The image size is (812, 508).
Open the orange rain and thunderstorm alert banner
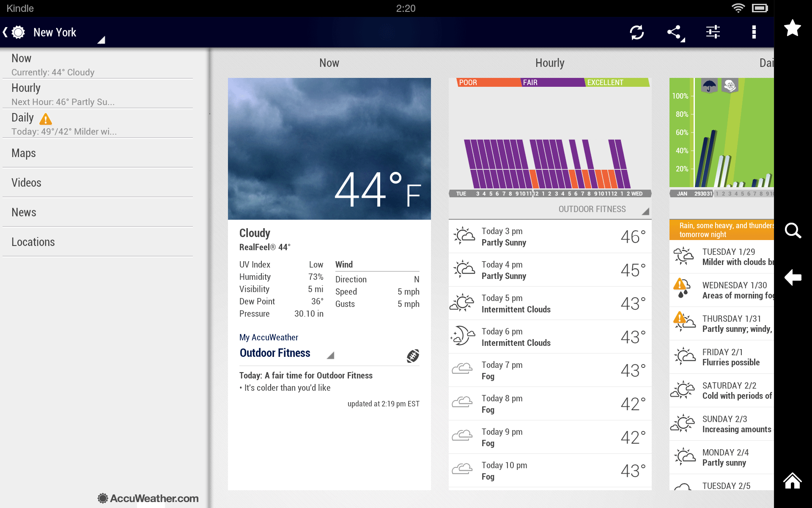point(721,229)
